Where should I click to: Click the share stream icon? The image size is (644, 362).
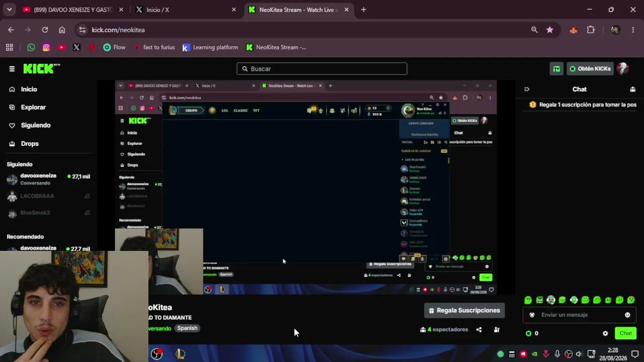pyautogui.click(x=479, y=330)
